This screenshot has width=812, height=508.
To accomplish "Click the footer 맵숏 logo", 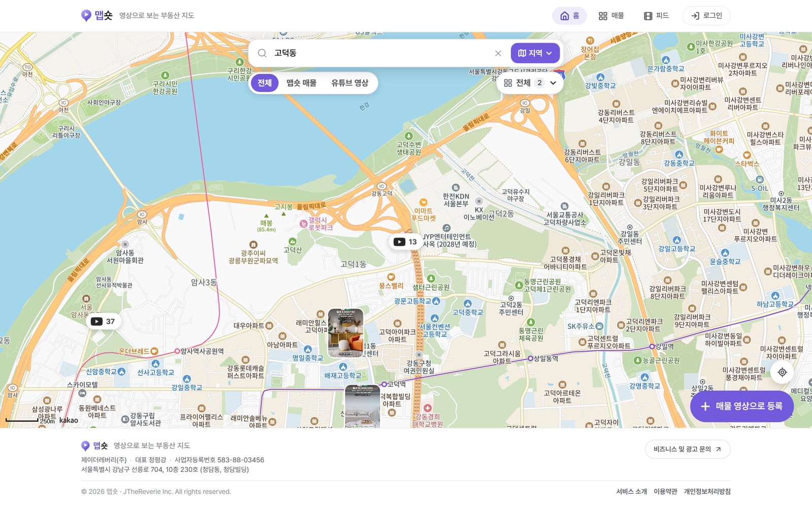I will 95,446.
